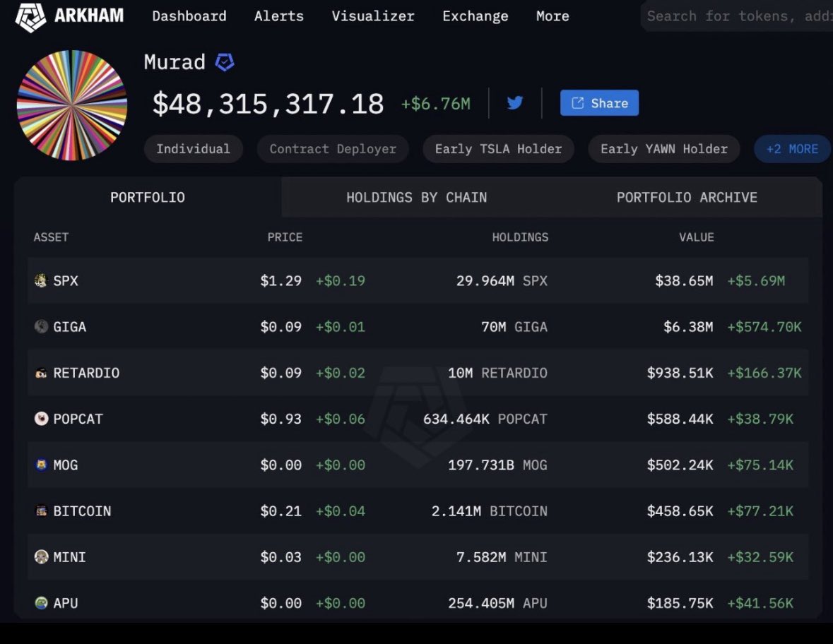This screenshot has height=644, width=833.
Task: Open the PORTFOLIO ARCHIVE tab
Action: [x=687, y=198]
